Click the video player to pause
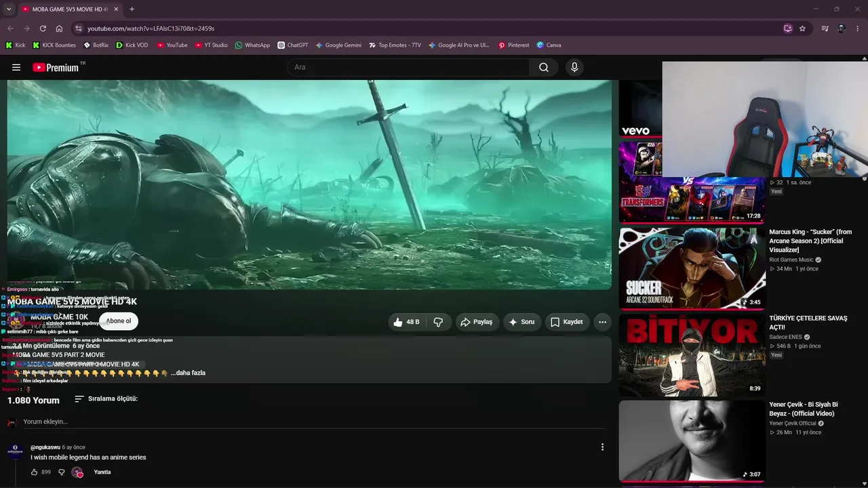 309,184
